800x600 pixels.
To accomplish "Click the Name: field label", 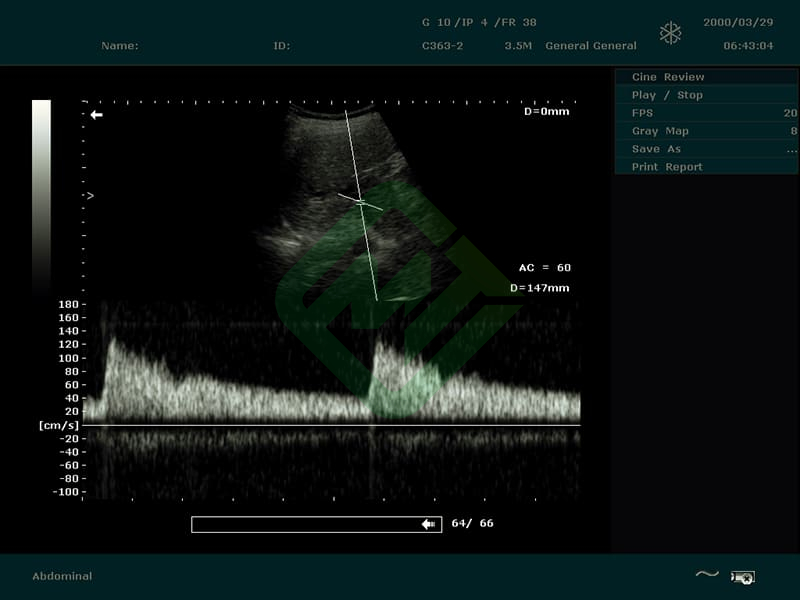I will (x=120, y=46).
